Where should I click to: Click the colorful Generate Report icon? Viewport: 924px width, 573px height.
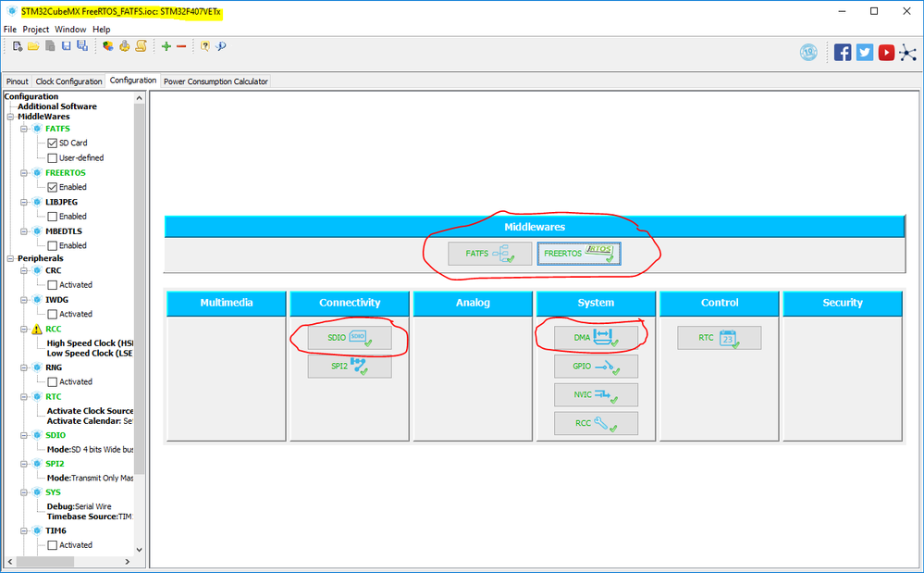(x=108, y=46)
